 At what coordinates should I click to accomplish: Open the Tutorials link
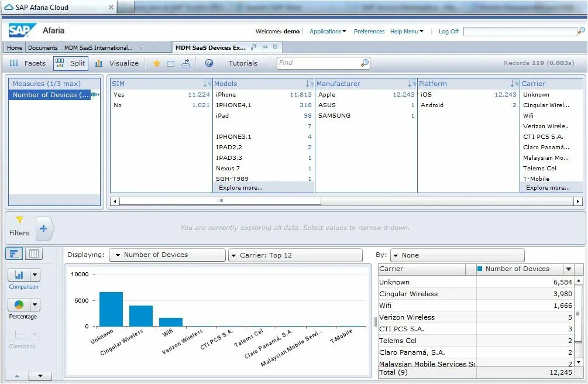(x=243, y=63)
